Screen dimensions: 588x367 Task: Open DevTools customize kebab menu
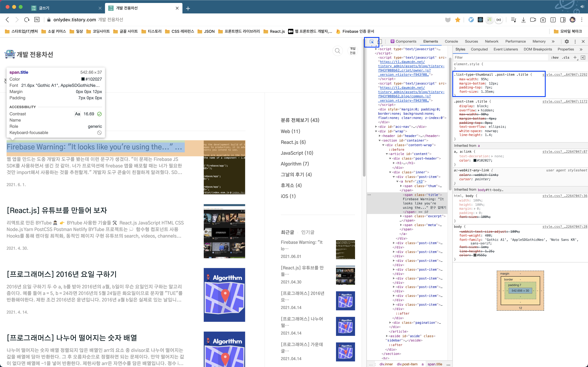(x=575, y=41)
